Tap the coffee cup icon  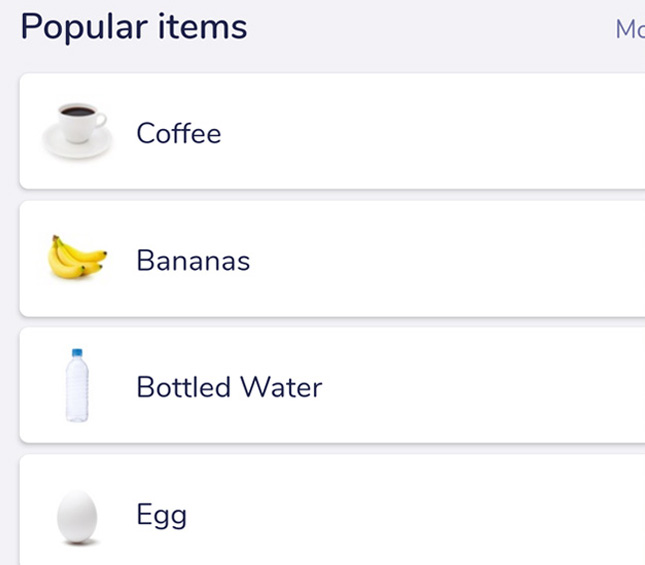pyautogui.click(x=77, y=130)
